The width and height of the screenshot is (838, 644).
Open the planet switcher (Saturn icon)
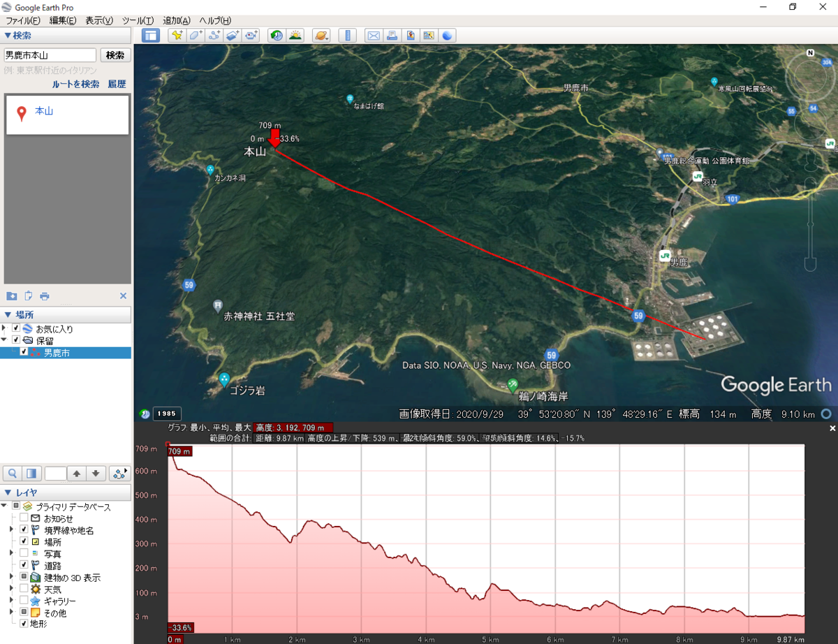click(x=321, y=35)
